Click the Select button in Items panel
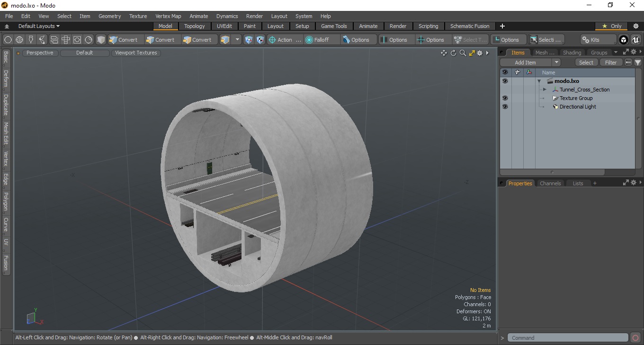Viewport: 644px width, 345px height. (x=586, y=63)
